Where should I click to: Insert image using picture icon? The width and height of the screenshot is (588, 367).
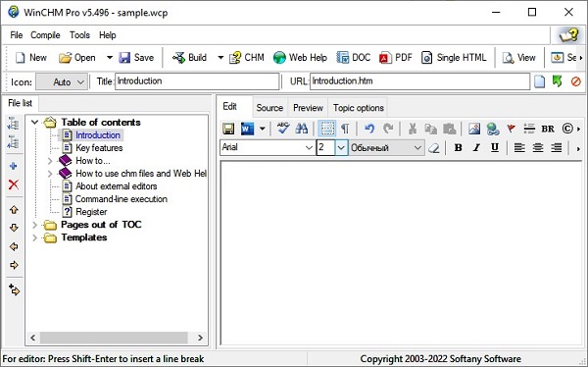click(474, 129)
